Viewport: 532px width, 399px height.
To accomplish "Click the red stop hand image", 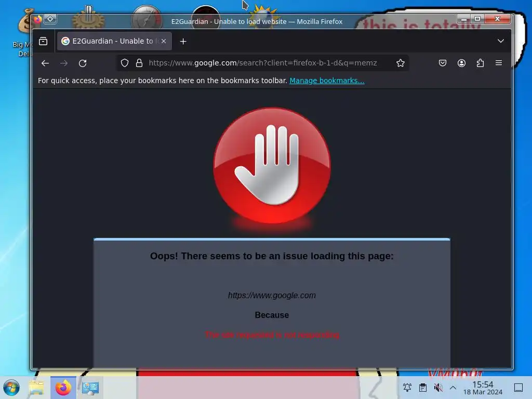I will [x=272, y=166].
